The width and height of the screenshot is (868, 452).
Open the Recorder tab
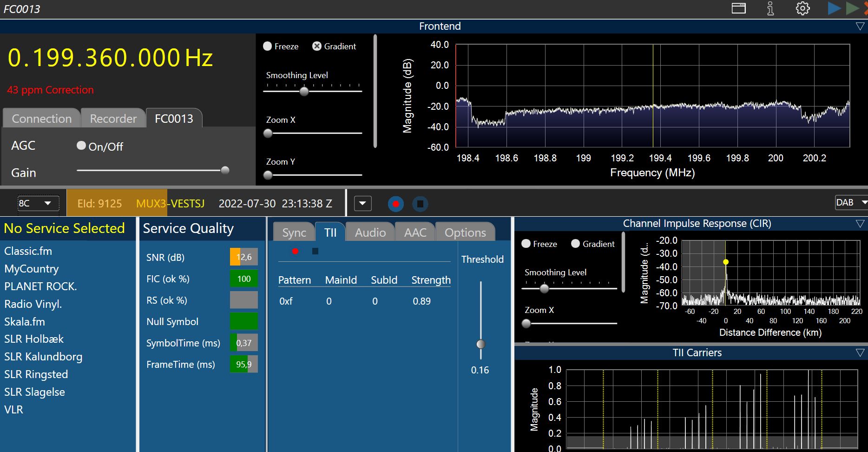(113, 119)
